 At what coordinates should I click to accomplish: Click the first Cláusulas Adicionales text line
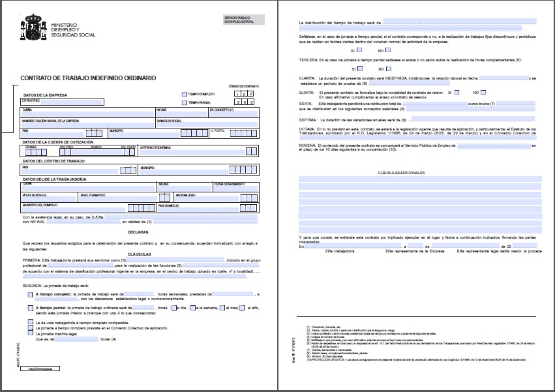click(x=420, y=179)
